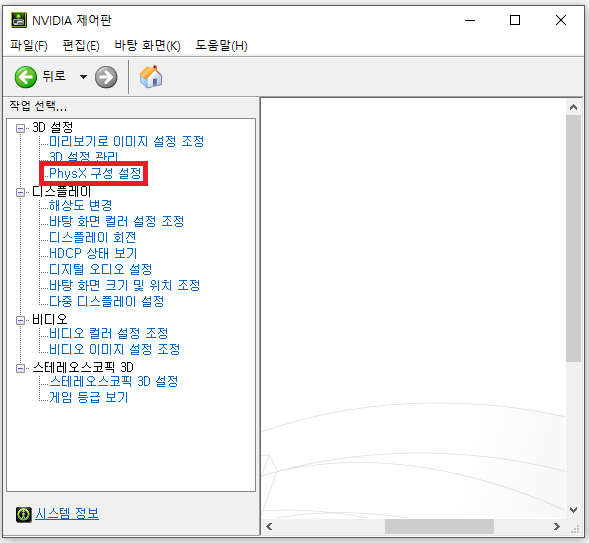589x543 pixels.
Task: Open 비디오 컬러 설정 조정
Action: pos(109,333)
